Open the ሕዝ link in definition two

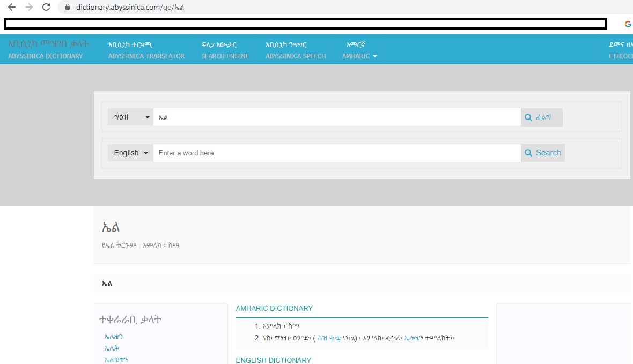point(322,338)
